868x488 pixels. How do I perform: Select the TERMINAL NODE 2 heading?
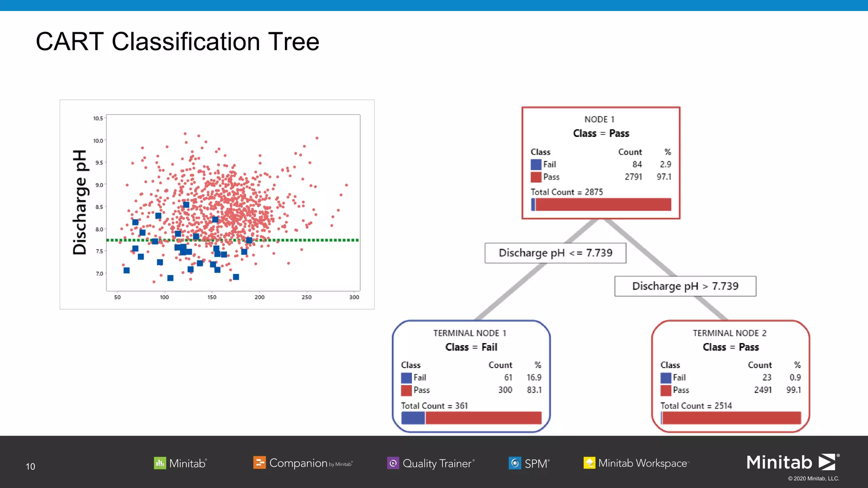[729, 333]
